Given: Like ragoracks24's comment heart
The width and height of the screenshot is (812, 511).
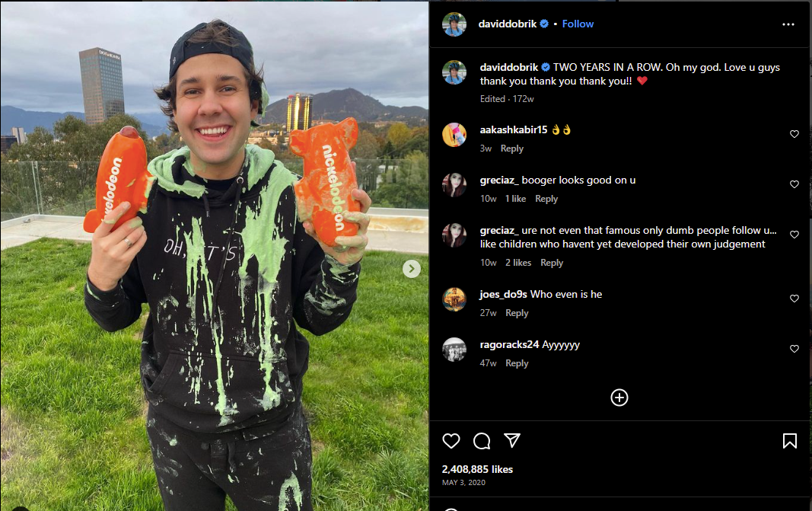Looking at the screenshot, I should pos(794,349).
